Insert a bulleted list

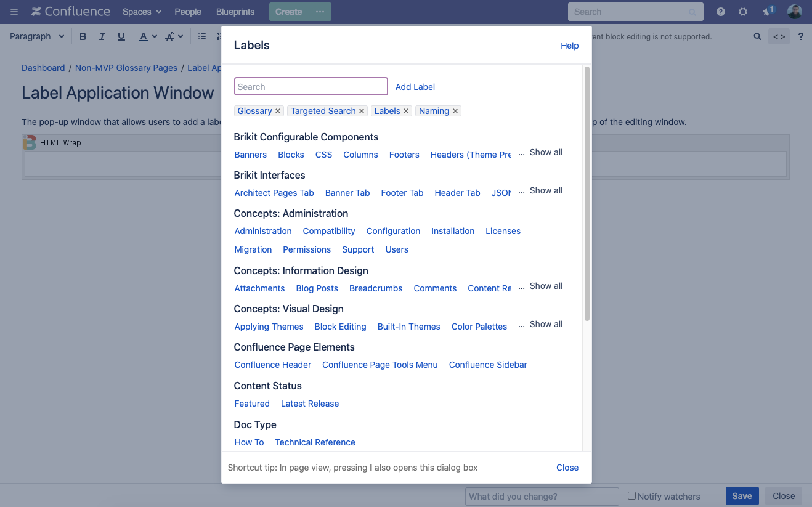(x=202, y=36)
